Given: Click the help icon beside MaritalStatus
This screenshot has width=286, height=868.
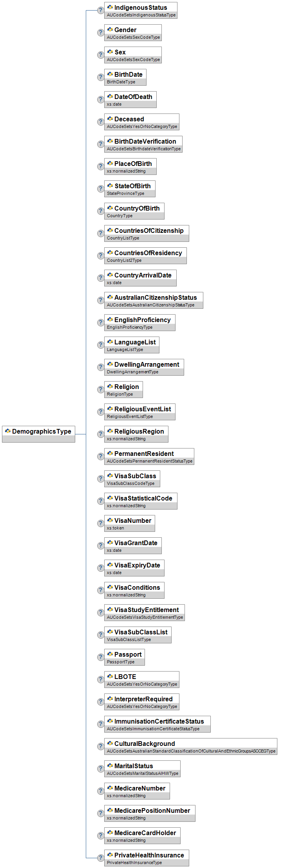Looking at the screenshot, I should click(101, 769).
